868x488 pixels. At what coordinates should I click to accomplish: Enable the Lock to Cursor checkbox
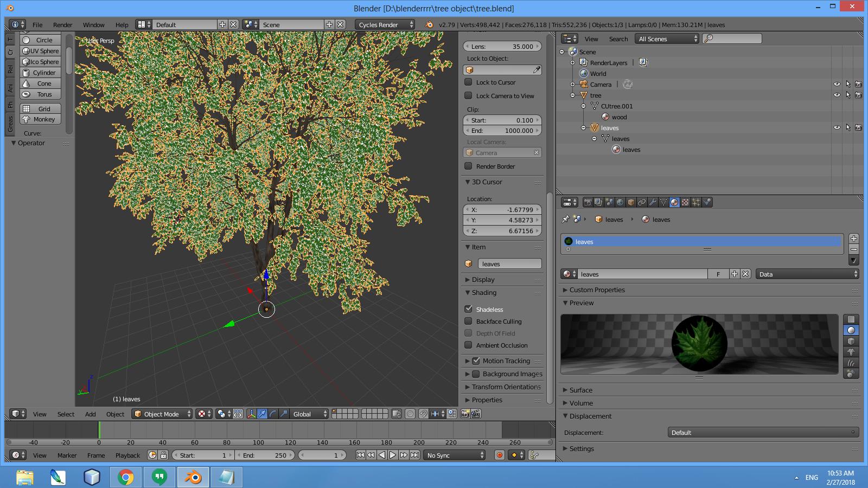point(469,82)
